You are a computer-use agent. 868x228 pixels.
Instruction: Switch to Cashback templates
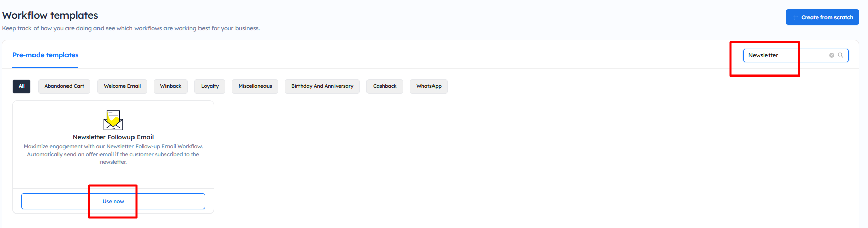(x=384, y=86)
